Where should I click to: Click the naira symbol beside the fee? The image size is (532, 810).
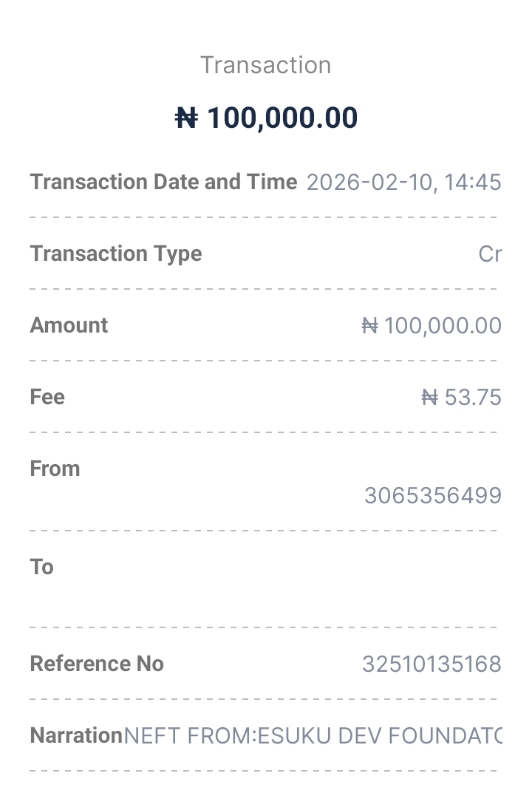tap(429, 398)
